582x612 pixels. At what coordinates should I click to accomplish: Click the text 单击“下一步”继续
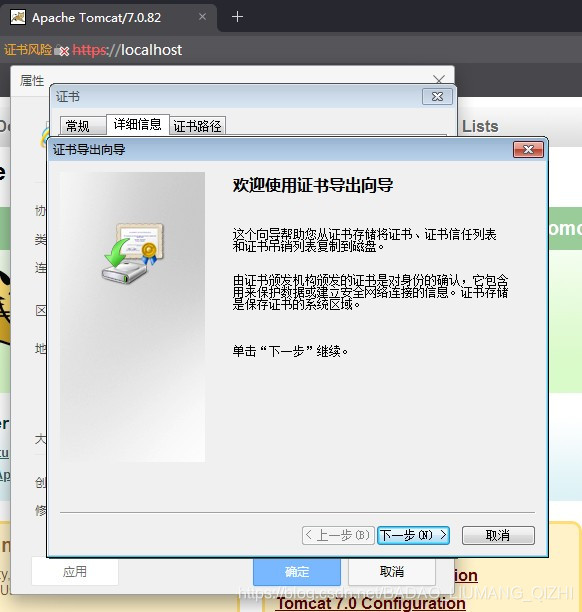tap(290, 351)
